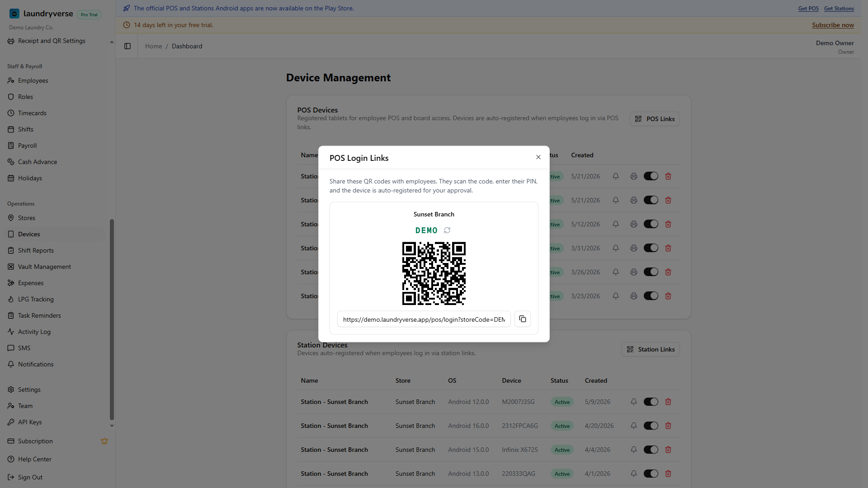868x488 pixels.
Task: Open Demo Owner account menu
Action: tap(835, 47)
